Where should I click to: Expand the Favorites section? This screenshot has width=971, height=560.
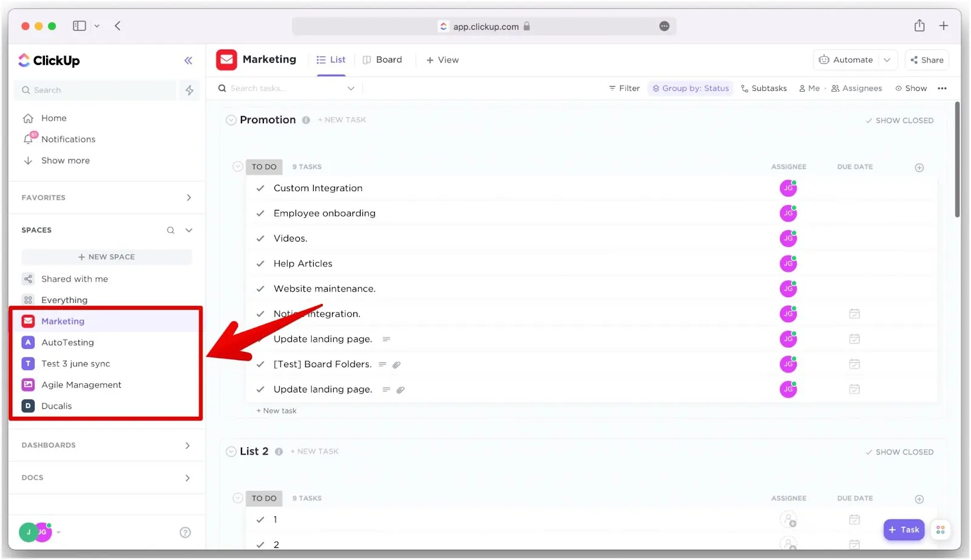189,198
